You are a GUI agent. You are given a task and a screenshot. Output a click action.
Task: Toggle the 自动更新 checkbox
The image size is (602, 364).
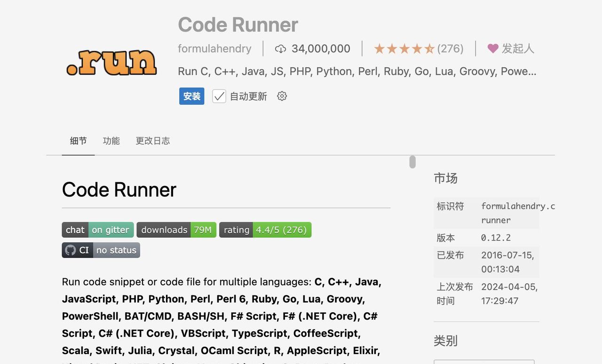[218, 96]
